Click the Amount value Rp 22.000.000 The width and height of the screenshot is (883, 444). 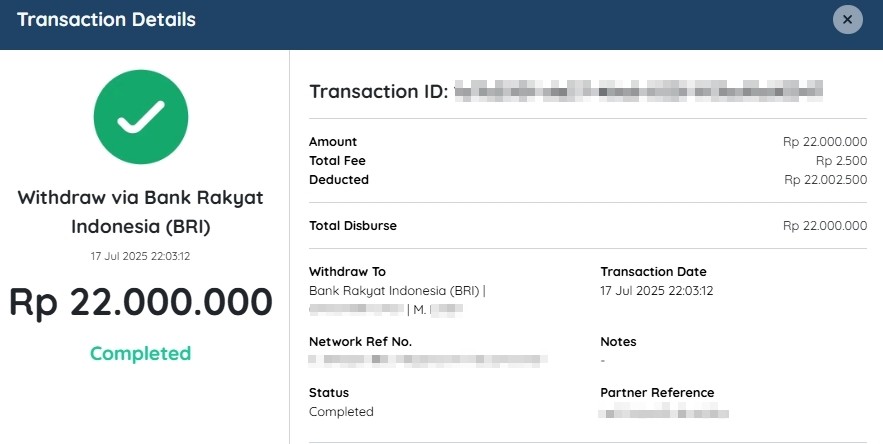click(x=825, y=141)
